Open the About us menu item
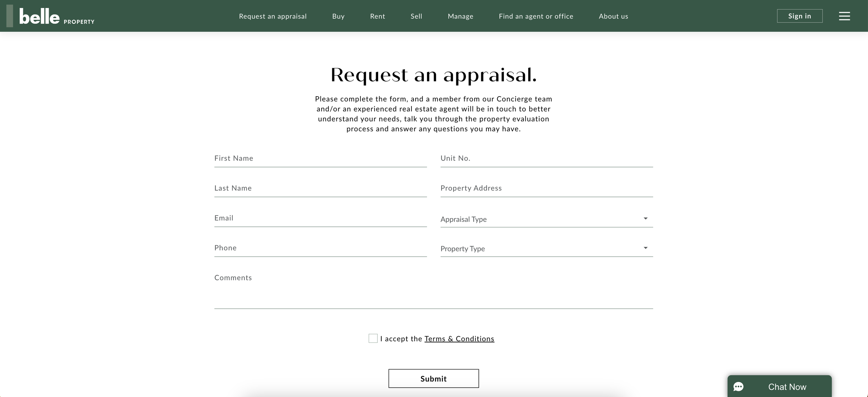The image size is (868, 397). 613,16
